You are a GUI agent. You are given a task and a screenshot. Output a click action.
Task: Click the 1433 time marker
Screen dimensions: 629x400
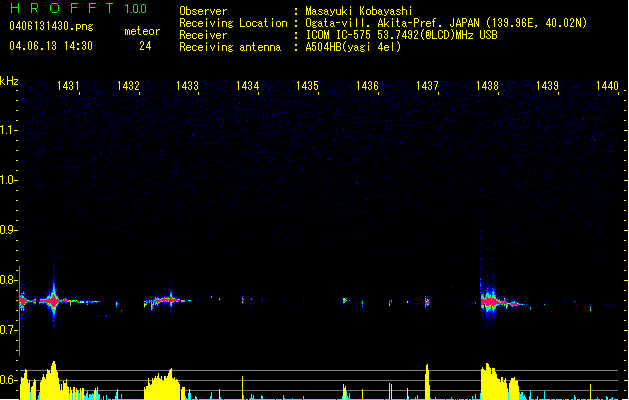(188, 86)
